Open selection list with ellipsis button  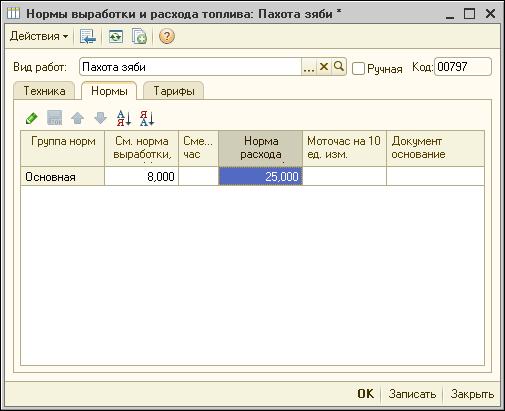click(309, 67)
